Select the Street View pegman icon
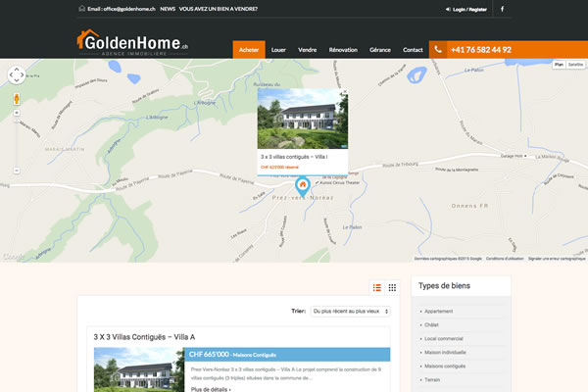The width and height of the screenshot is (588, 392). pyautogui.click(x=17, y=99)
